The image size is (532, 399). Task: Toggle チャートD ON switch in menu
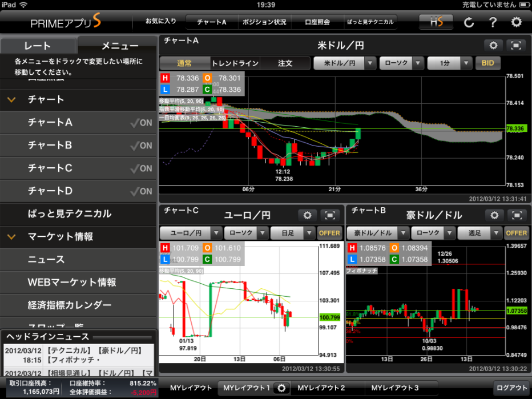point(141,191)
